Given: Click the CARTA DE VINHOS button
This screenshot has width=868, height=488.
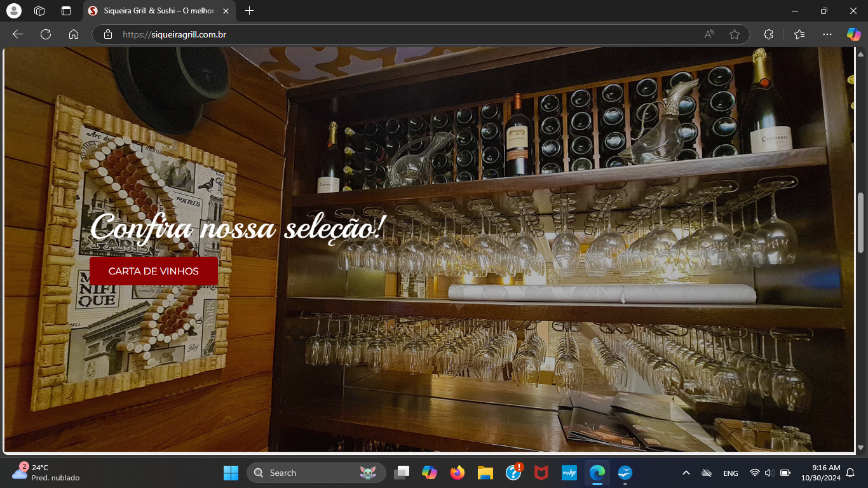Looking at the screenshot, I should (154, 271).
